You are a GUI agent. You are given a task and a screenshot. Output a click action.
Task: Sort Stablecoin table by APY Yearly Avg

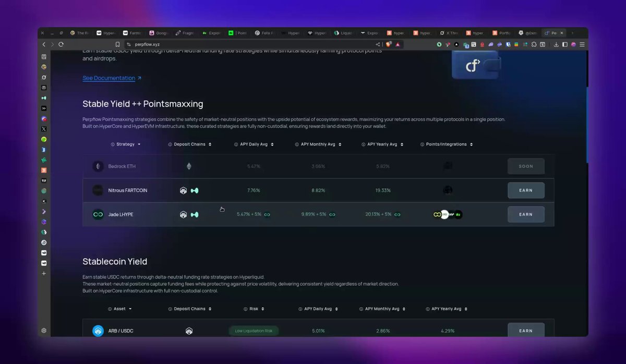pyautogui.click(x=466, y=309)
